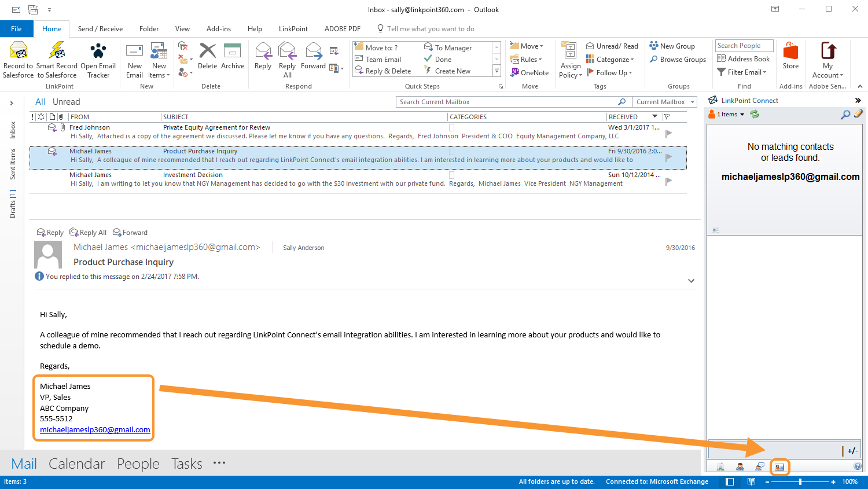Toggle category box for Private Equity Agreement email
The image size is (868, 489).
[452, 127]
